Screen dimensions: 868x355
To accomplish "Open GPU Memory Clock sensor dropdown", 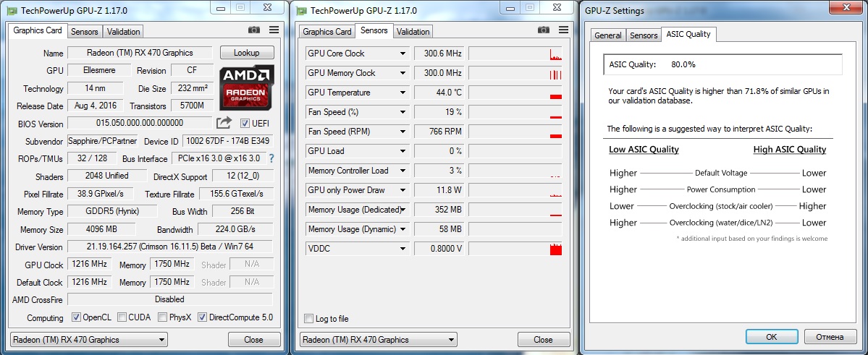I will pos(403,73).
